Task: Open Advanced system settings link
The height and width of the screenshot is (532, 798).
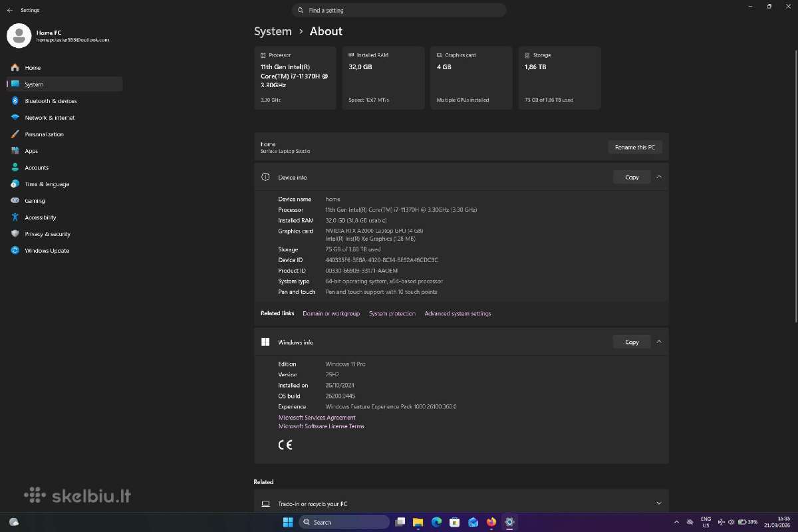Action: click(458, 313)
